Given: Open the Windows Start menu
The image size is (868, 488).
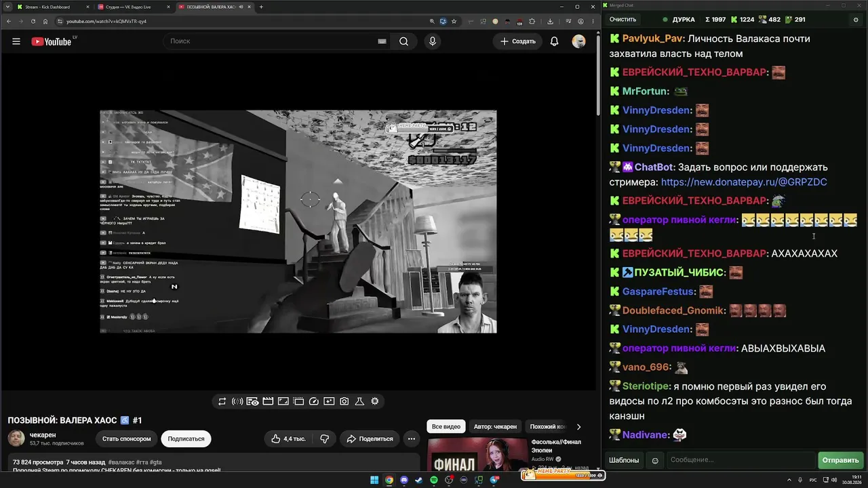Looking at the screenshot, I should coord(374,481).
